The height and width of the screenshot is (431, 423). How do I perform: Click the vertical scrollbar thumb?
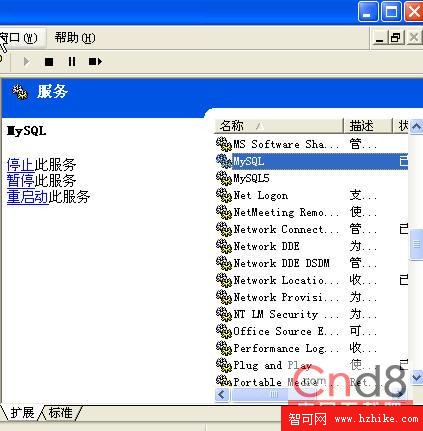(x=417, y=245)
